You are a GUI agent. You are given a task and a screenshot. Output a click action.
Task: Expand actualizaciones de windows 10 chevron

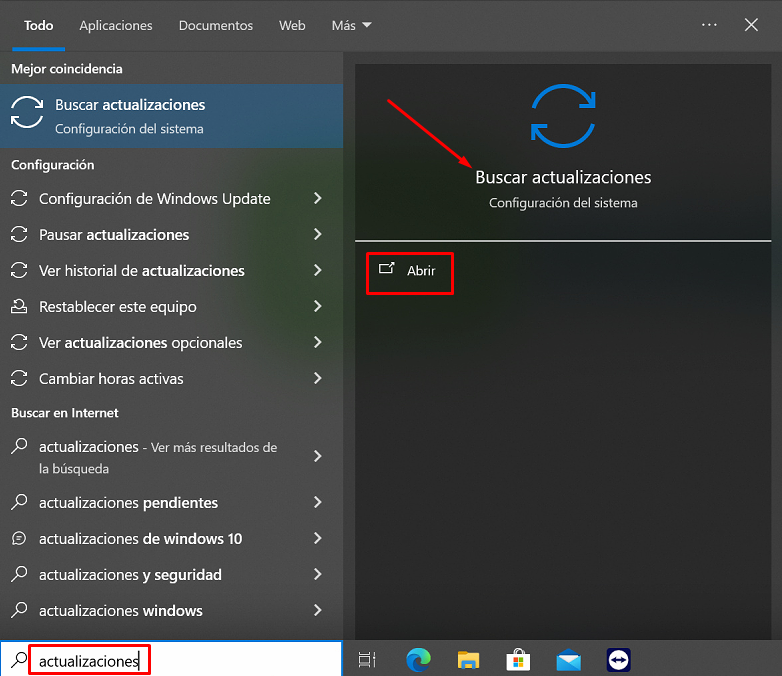(318, 538)
